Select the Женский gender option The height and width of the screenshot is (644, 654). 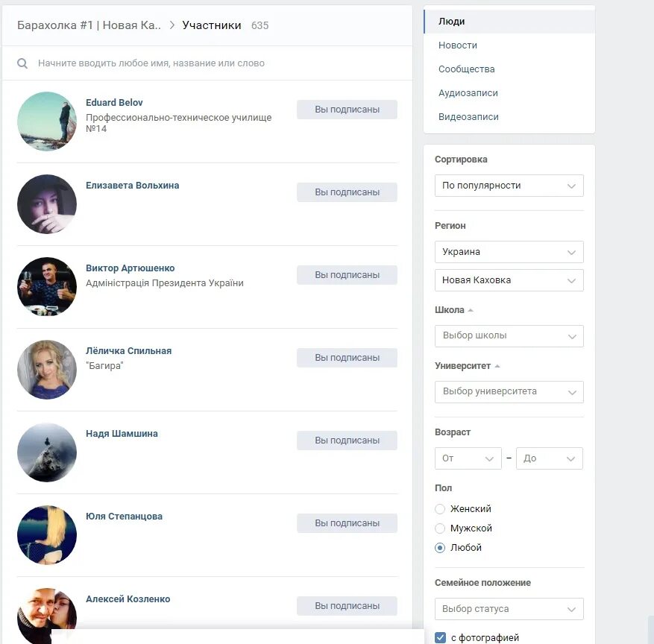pos(440,509)
